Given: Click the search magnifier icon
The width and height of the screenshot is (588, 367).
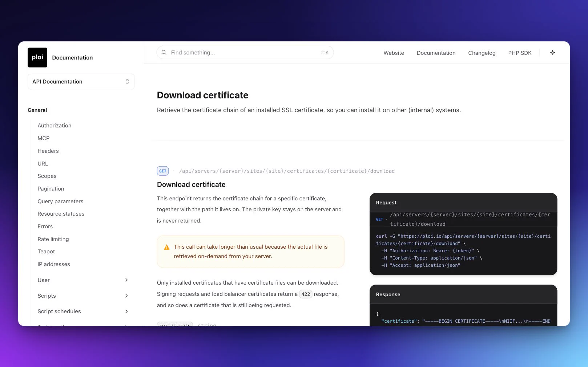Looking at the screenshot, I should [x=164, y=53].
